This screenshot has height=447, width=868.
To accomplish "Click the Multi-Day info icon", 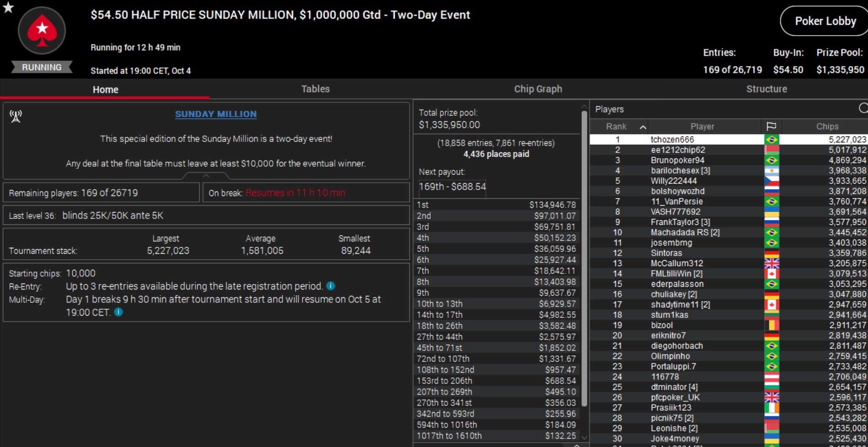I will click(x=119, y=312).
